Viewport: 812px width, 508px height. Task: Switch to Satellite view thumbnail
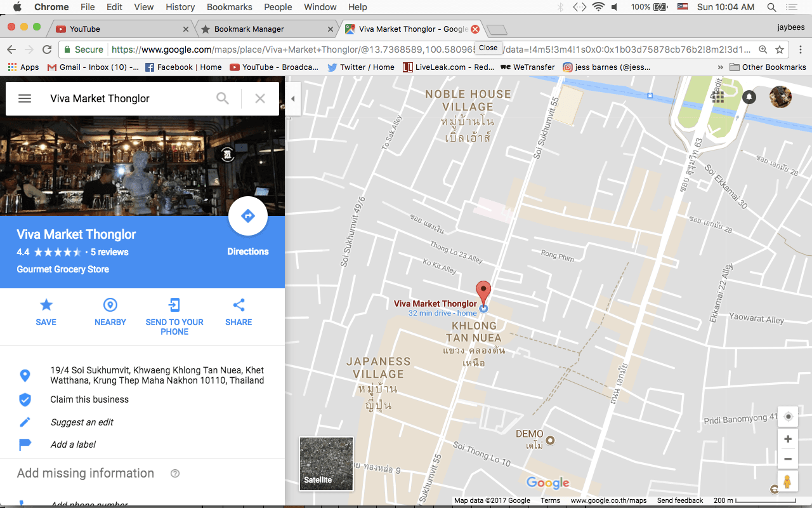(x=326, y=464)
